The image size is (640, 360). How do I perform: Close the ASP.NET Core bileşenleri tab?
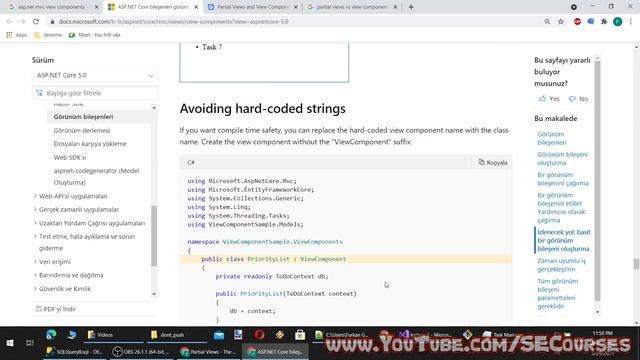click(x=196, y=7)
